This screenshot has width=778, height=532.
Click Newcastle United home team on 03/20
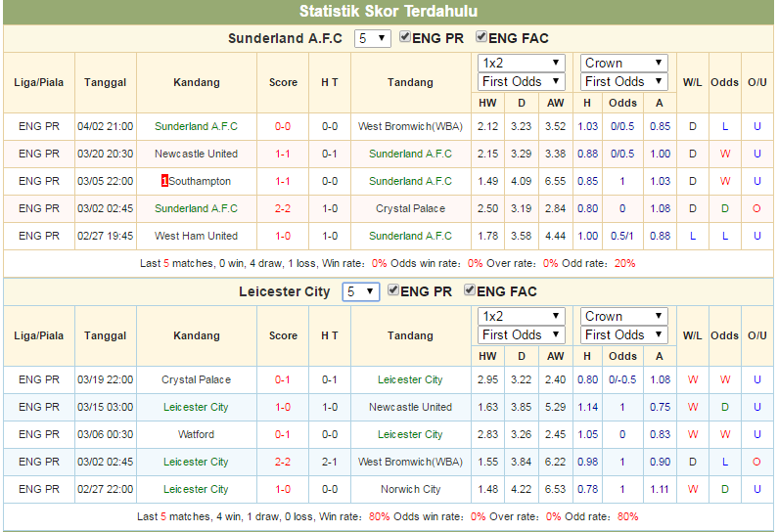click(x=196, y=154)
